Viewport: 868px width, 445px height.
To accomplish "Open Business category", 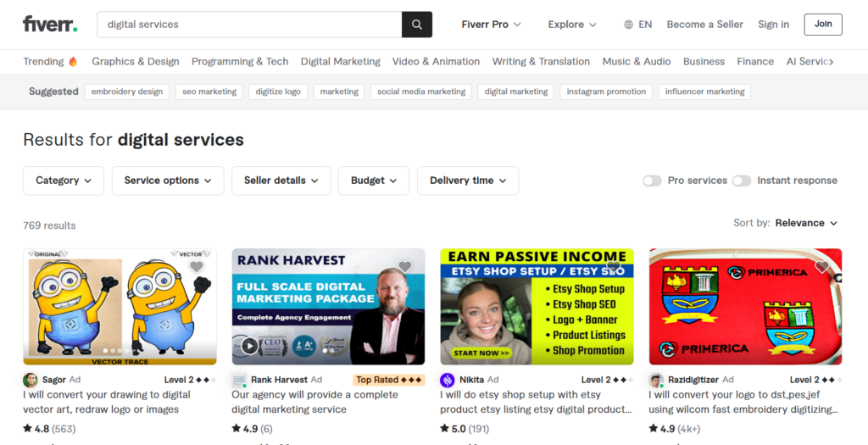I will [x=704, y=61].
